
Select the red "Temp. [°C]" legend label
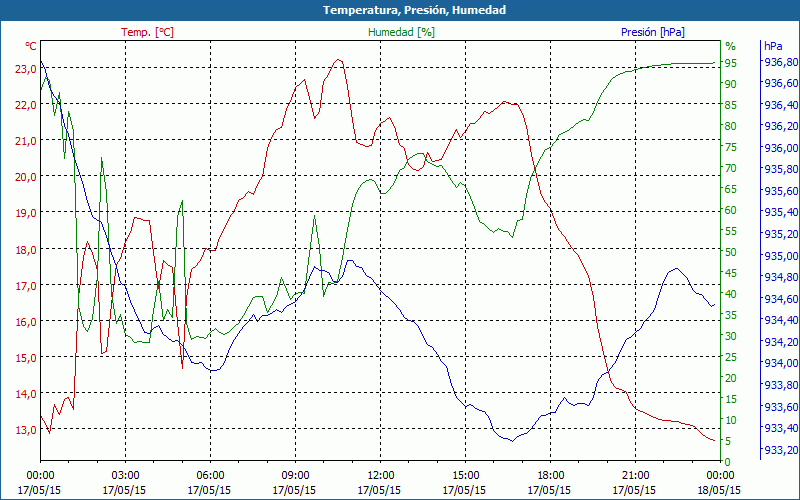pos(147,32)
